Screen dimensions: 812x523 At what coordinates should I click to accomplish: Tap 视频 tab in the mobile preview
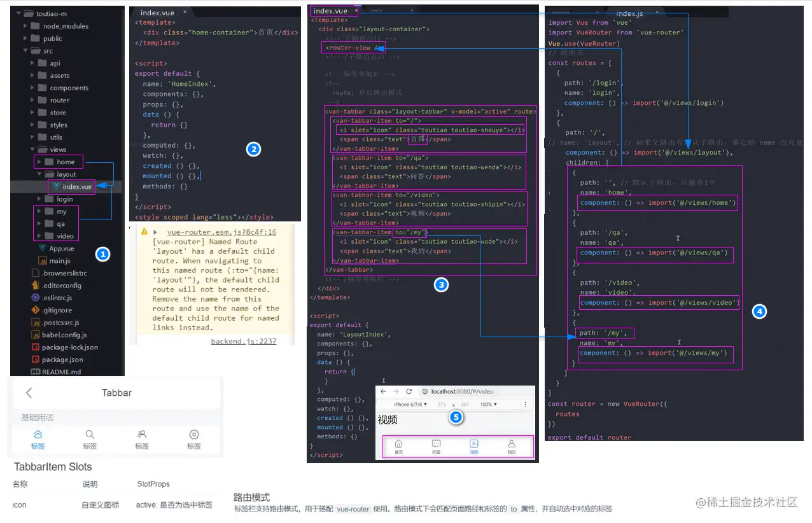pyautogui.click(x=474, y=447)
